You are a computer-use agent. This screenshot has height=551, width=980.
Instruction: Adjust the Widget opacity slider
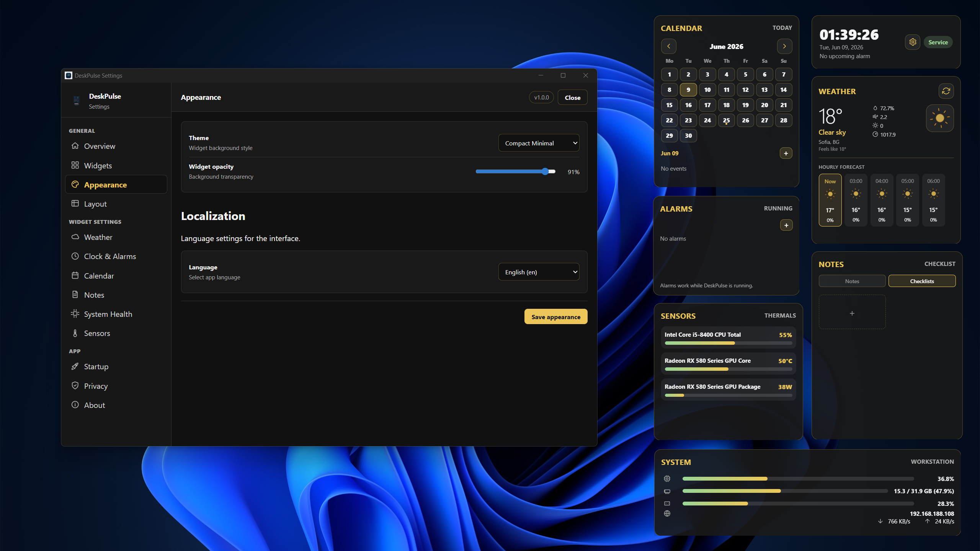tap(516, 172)
